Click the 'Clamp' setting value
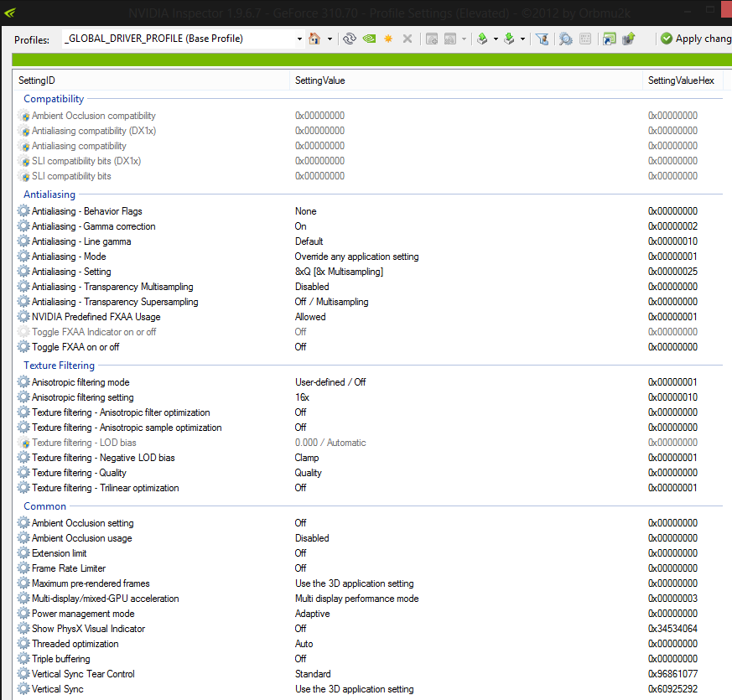The height and width of the screenshot is (700, 732). coord(307,458)
